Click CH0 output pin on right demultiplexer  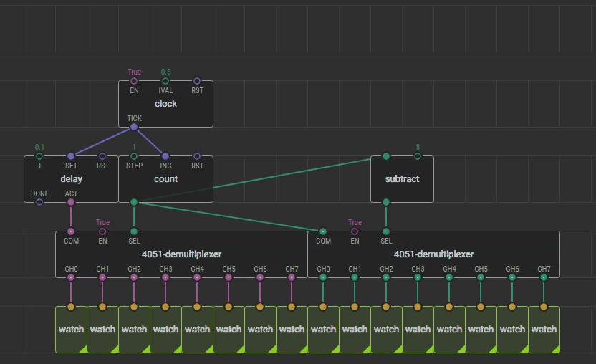323,278
